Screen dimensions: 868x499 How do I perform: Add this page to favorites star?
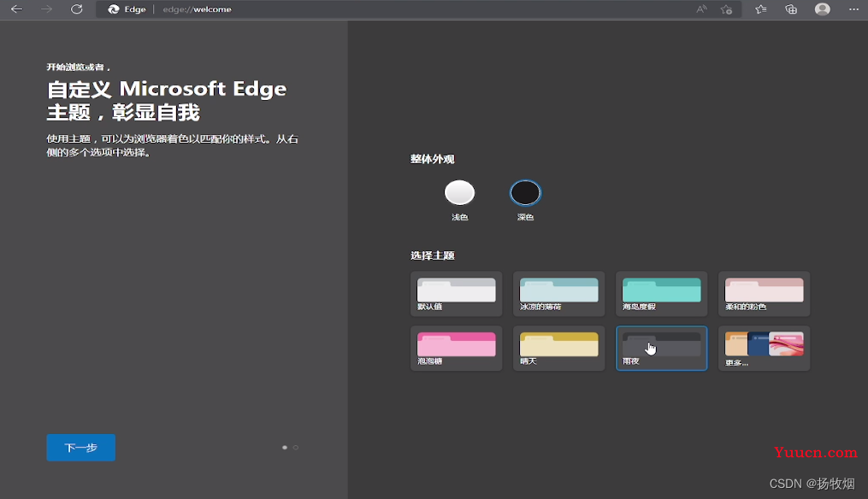click(726, 9)
